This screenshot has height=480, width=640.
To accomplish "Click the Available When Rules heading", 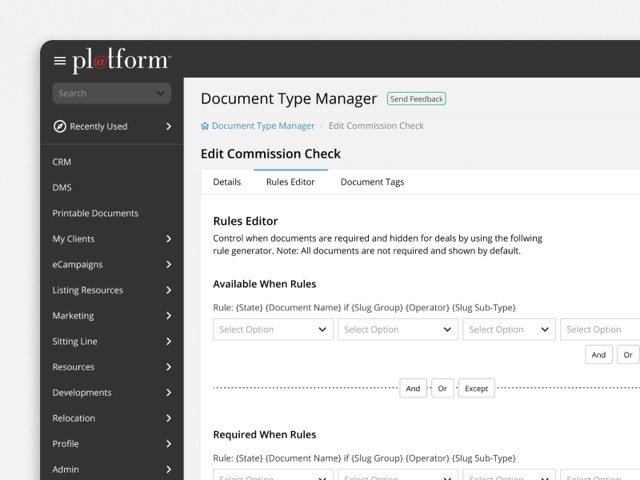I will (x=264, y=284).
